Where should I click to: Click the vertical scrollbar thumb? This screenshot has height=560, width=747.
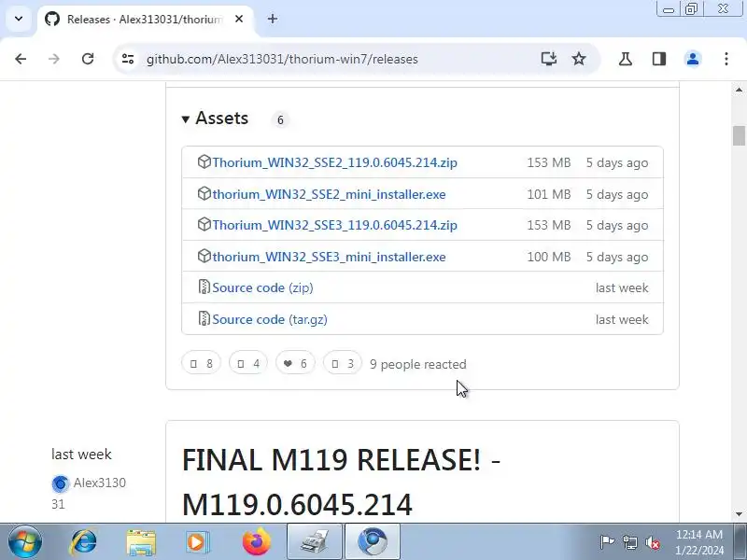[x=739, y=135]
